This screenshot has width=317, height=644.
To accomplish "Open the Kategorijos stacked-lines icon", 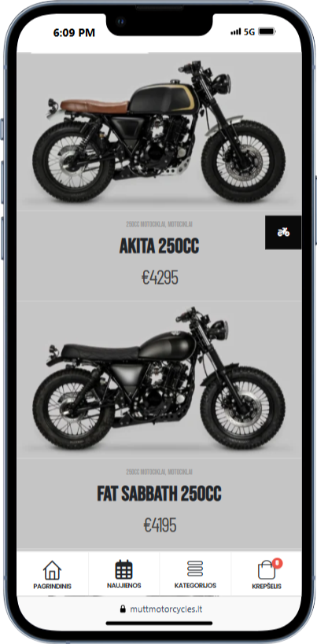I will point(195,569).
